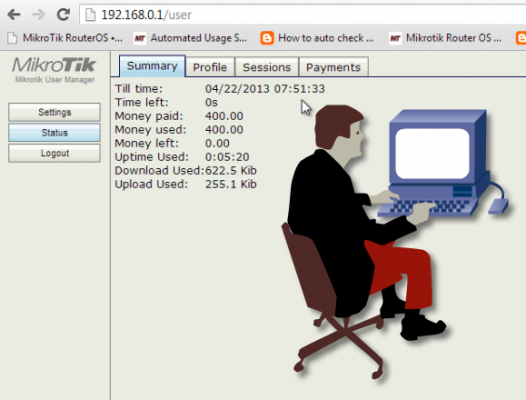Screen dimensions: 526x400
Task: Click the Till time value 04/22/2013 07:51:33
Action: coord(265,89)
